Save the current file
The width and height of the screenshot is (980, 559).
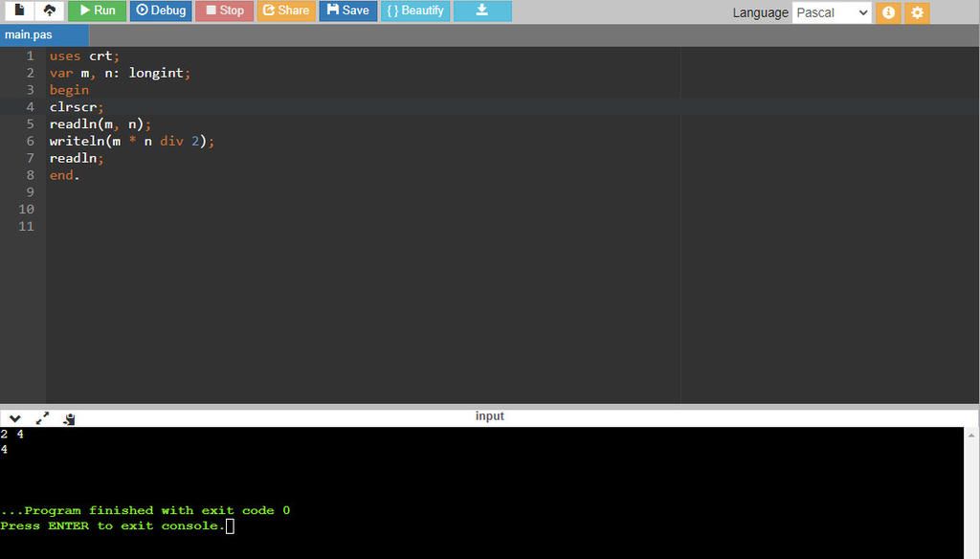tap(348, 11)
